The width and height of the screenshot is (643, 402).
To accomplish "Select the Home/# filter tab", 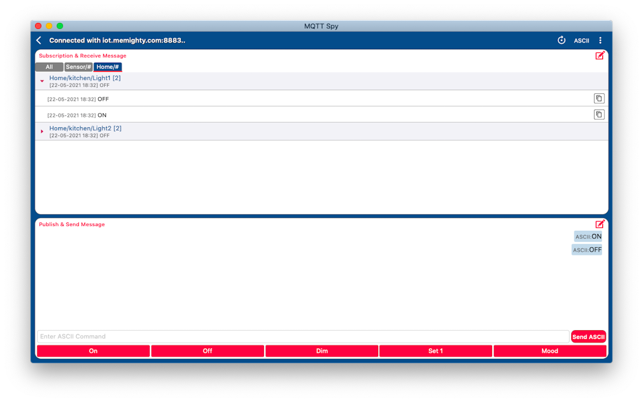I will tap(107, 67).
